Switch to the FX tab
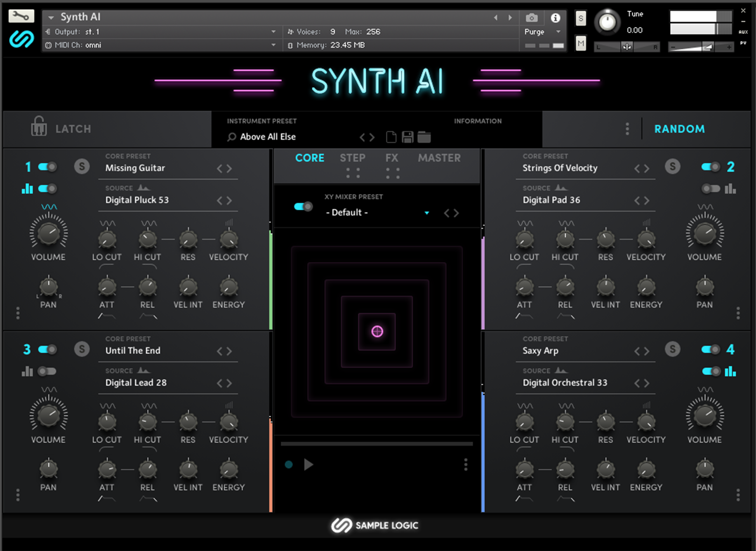 pyautogui.click(x=391, y=158)
